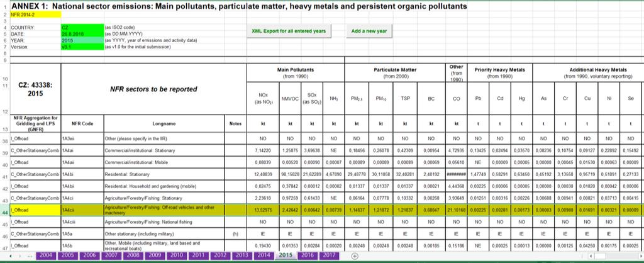Select the active 2015 sheet tab
This screenshot has width=644, height=263.
[286, 255]
